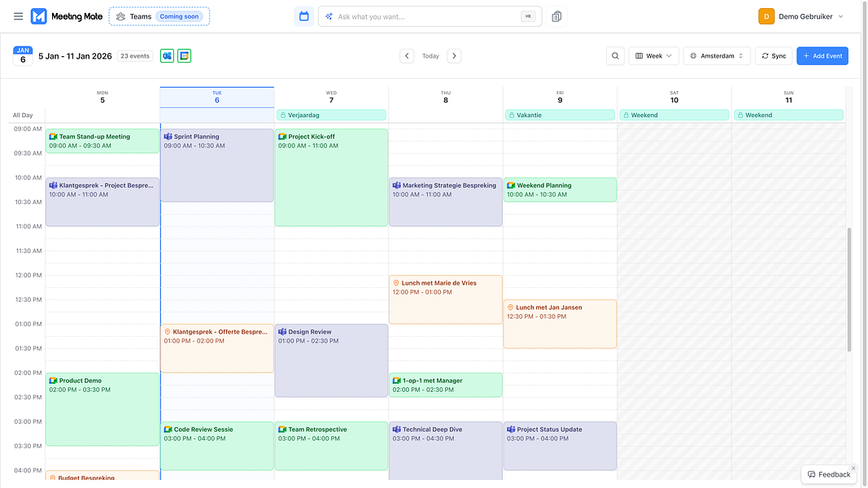Open the Design Review event

pyautogui.click(x=331, y=360)
